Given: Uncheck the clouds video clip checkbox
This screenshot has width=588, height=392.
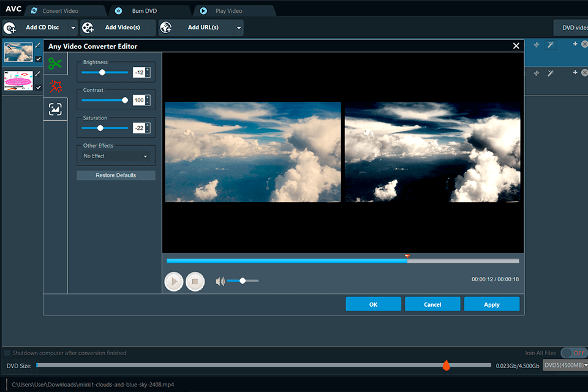Looking at the screenshot, I should coord(38,59).
